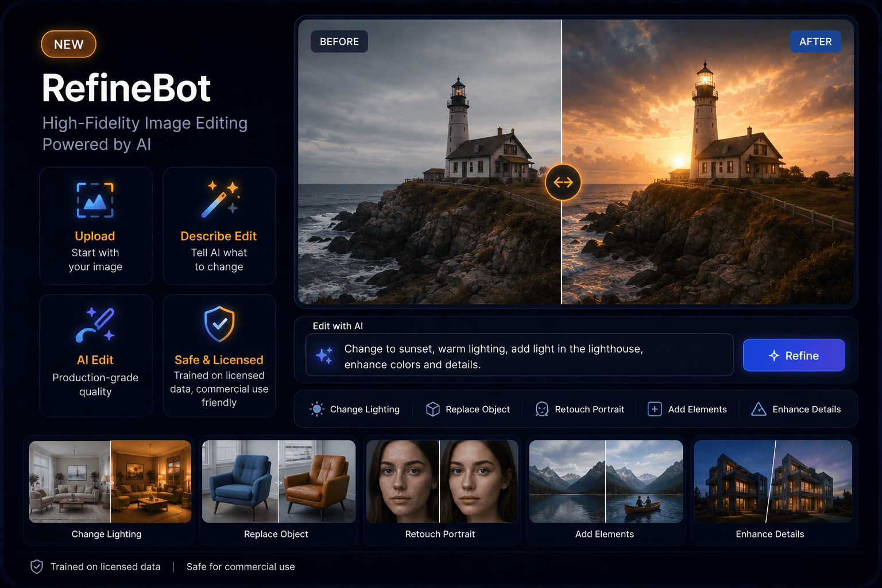Click 'Trained on licensed data' footer text

click(105, 567)
